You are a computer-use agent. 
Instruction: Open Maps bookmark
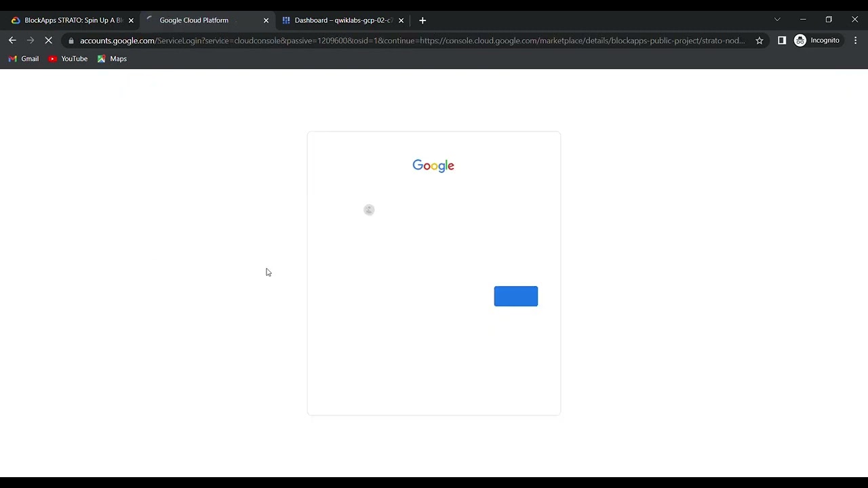coord(112,59)
